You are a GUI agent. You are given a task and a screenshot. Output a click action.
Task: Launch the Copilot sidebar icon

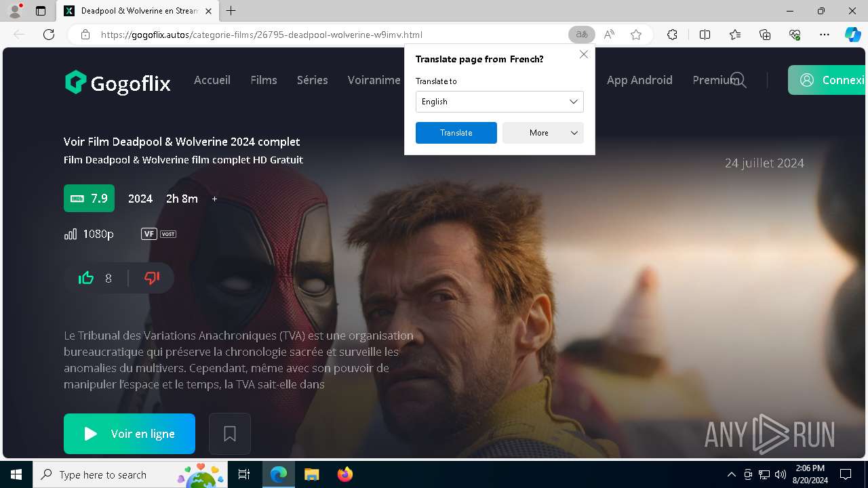(x=852, y=35)
